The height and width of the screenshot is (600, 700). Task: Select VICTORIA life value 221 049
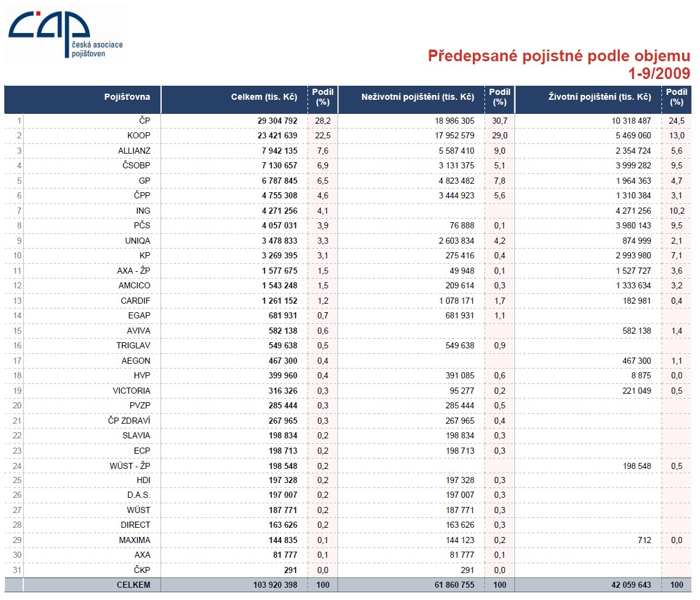[637, 391]
